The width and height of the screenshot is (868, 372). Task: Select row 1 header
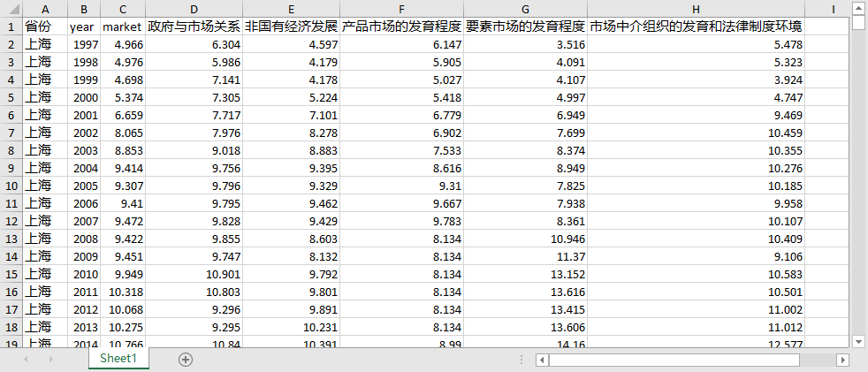pyautogui.click(x=11, y=26)
